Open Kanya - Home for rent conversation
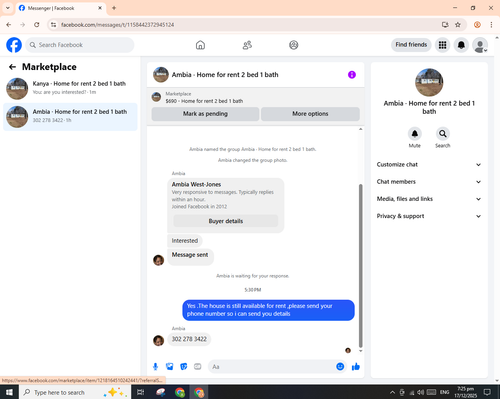 coord(70,88)
